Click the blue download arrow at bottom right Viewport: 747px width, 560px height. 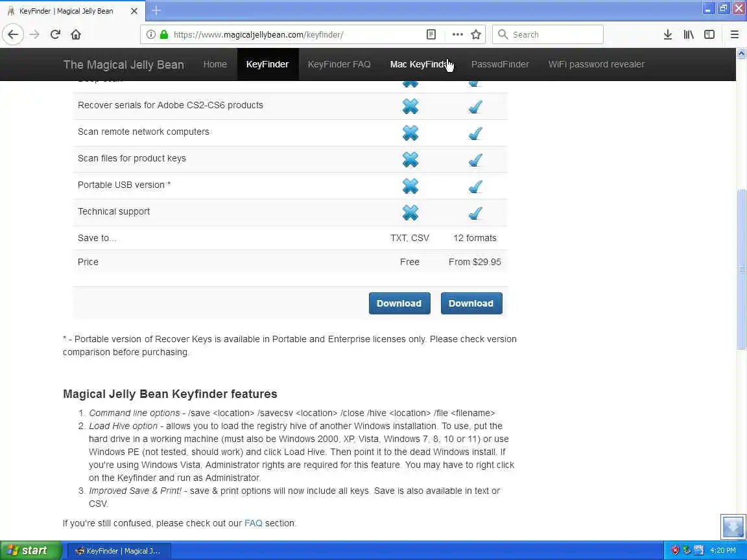[x=733, y=526]
